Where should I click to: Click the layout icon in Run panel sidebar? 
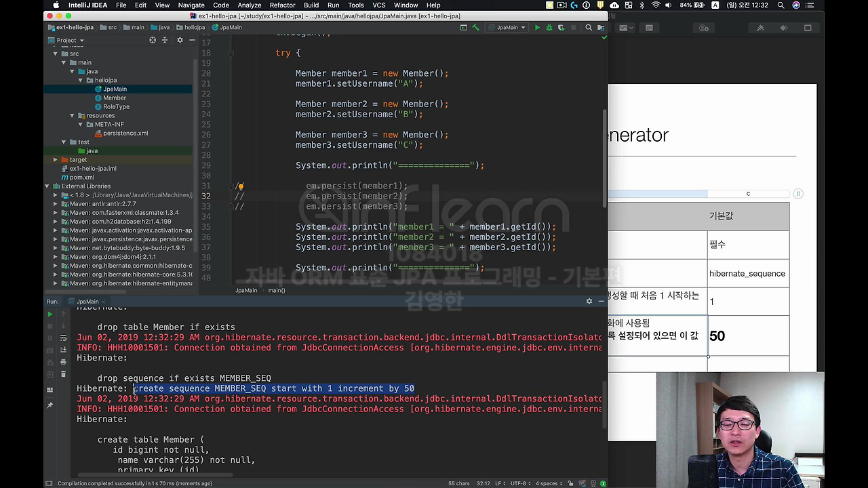click(50, 390)
